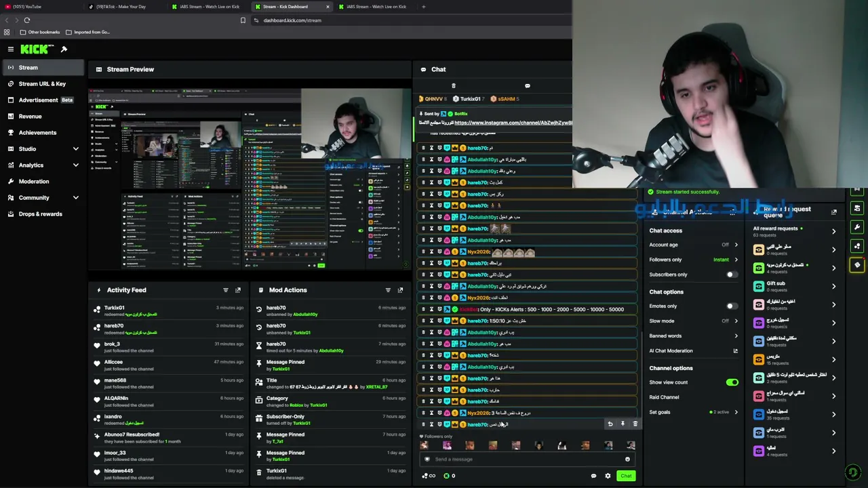Open the Account age setting
This screenshot has height=488, width=868.
point(694,245)
